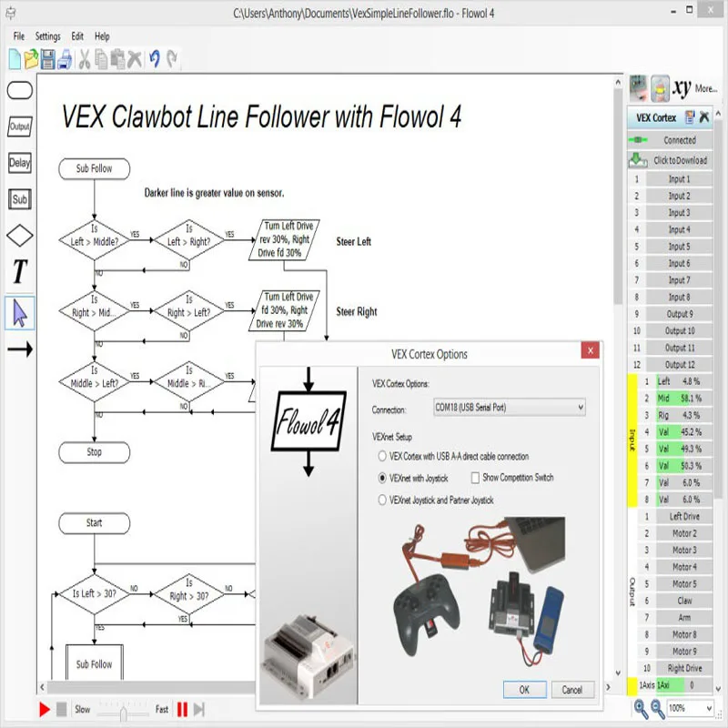Image resolution: width=728 pixels, height=728 pixels.
Task: Click the xy graph icon
Action: coord(682,87)
